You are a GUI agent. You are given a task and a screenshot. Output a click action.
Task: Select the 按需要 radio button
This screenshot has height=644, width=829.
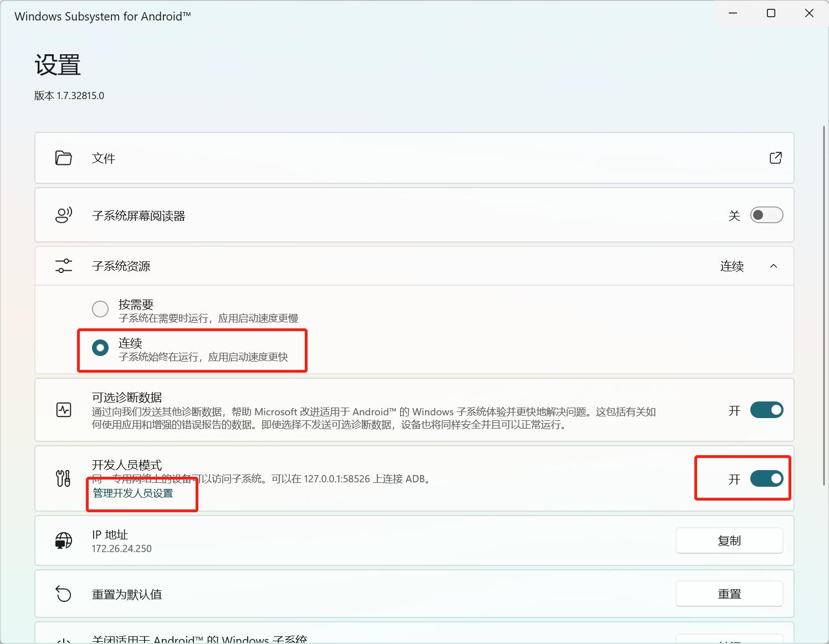click(100, 308)
